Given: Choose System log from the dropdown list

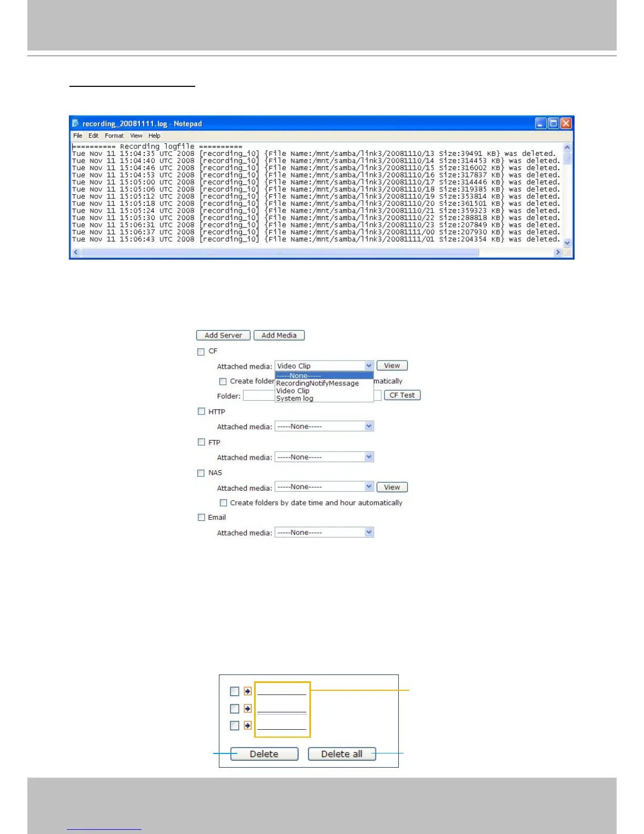Looking at the screenshot, I should pyautogui.click(x=324, y=399).
